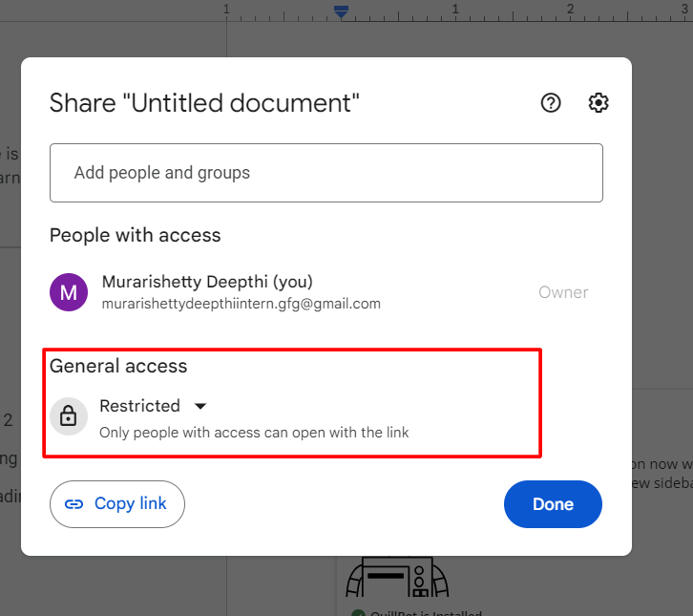Click the murarishettydeepthiintern.gfg@gmail.com email
This screenshot has width=693, height=616.
tap(241, 304)
